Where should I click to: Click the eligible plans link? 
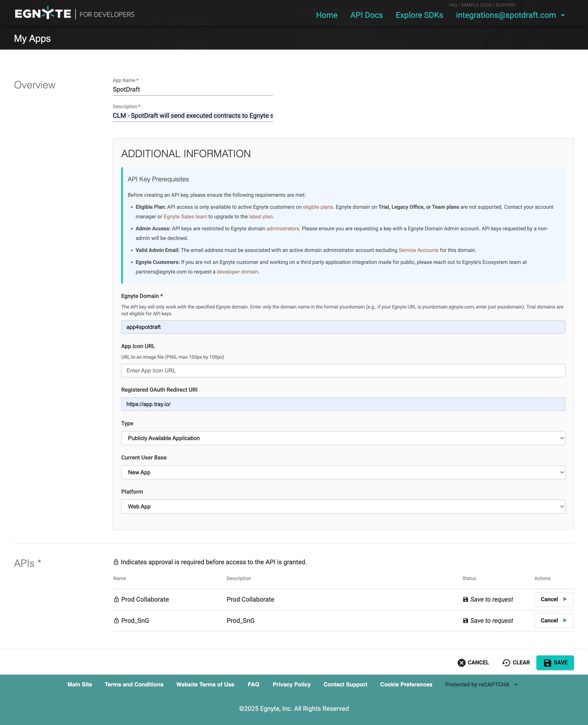318,207
